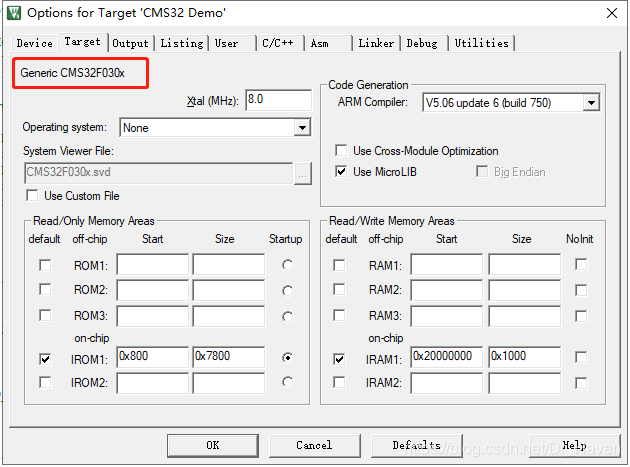
Task: Check IROM2 default checkbox
Action: point(45,382)
